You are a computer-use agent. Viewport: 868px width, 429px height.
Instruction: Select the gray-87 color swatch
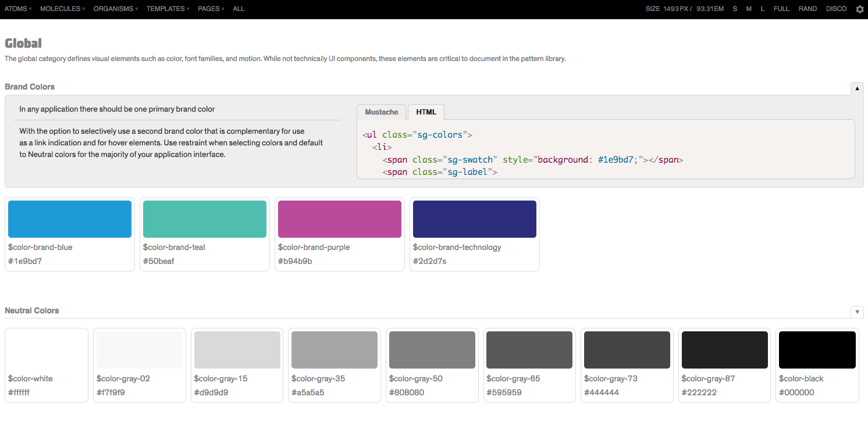click(x=725, y=350)
